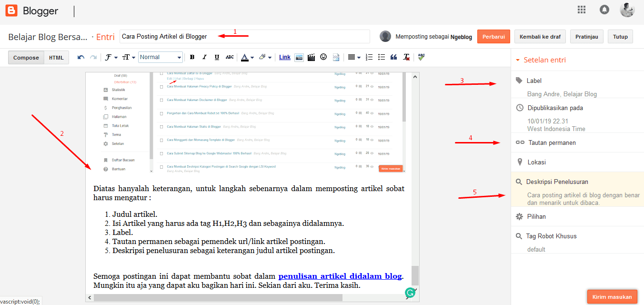Open the text alignment dropdown
Screen dimensions: 644x305
pyautogui.click(x=353, y=57)
